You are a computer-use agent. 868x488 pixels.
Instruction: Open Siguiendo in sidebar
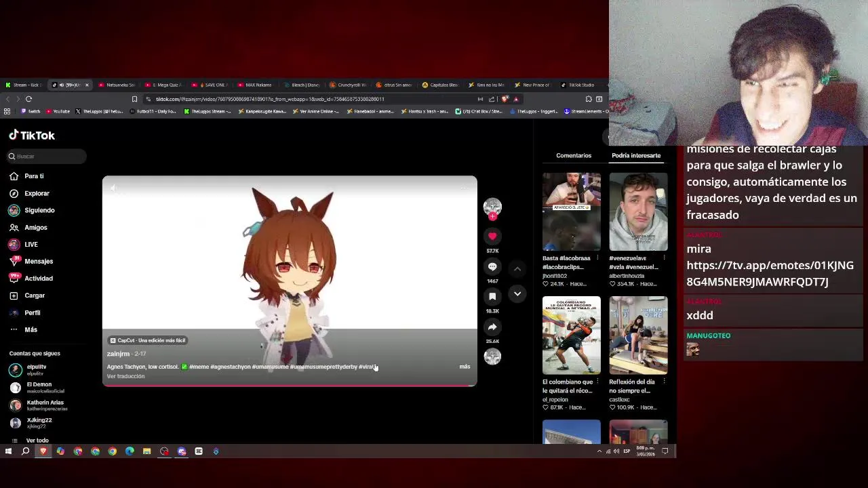[39, 210]
